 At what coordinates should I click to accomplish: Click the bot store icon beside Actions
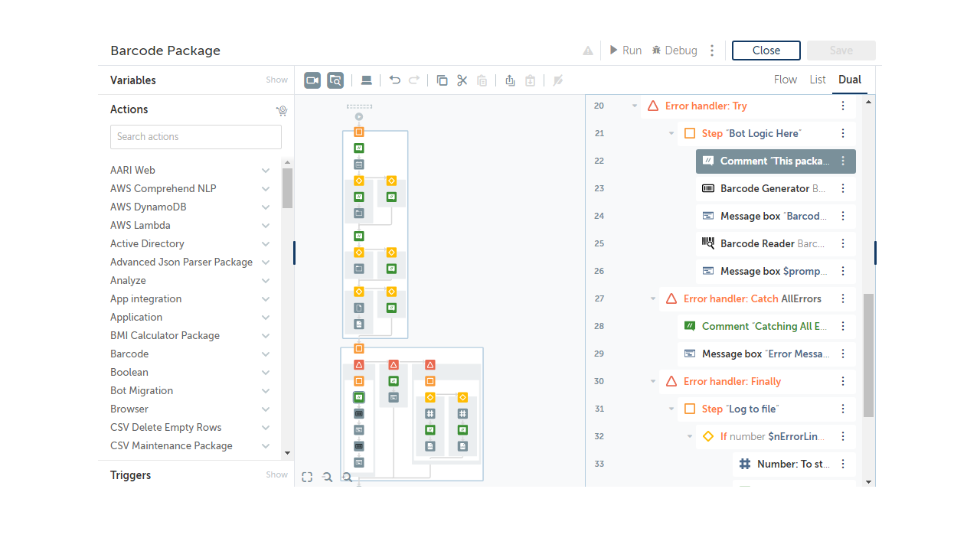point(282,110)
